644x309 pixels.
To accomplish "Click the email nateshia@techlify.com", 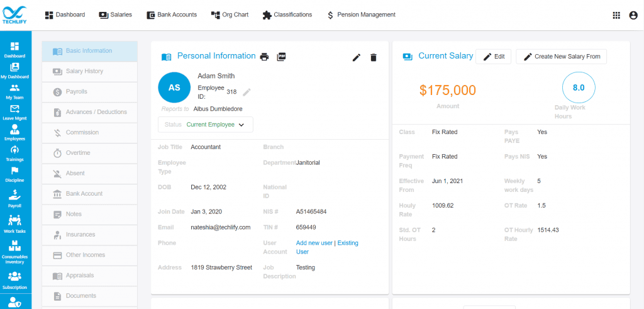I will click(221, 227).
